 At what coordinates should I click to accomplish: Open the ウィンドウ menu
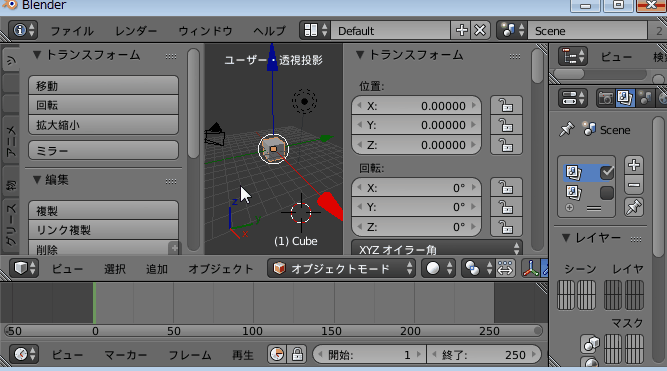coord(205,31)
